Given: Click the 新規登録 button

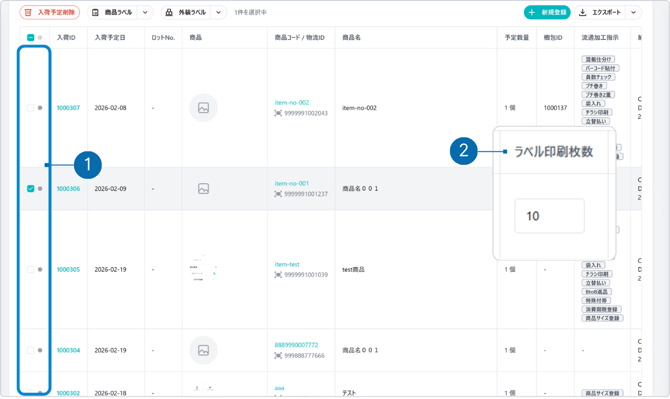Looking at the screenshot, I should click(547, 12).
